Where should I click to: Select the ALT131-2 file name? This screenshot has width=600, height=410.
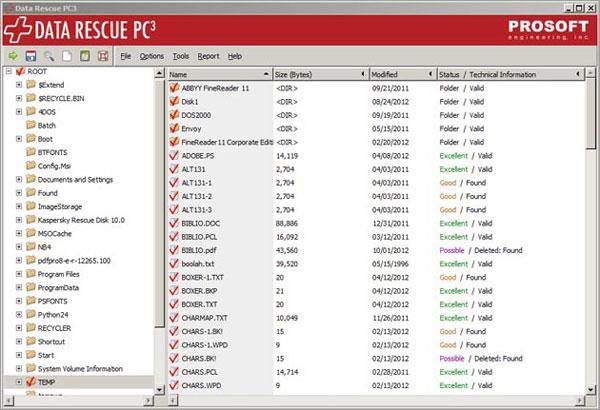[x=196, y=196]
